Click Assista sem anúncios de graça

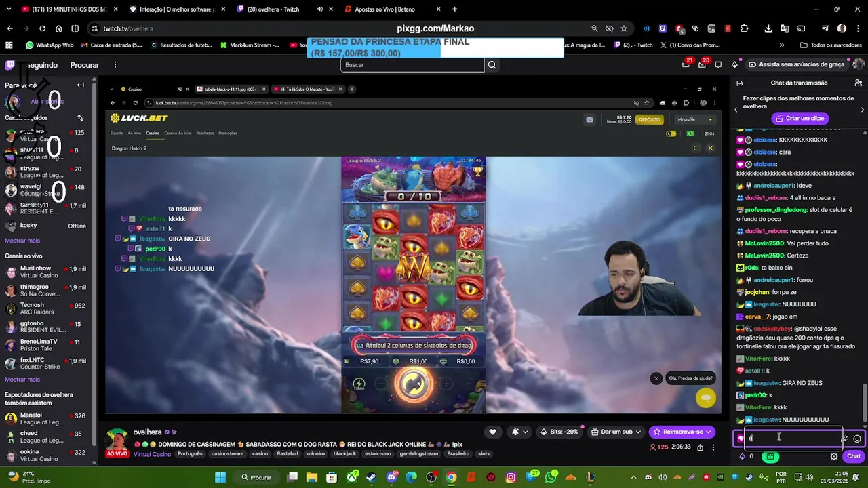(797, 64)
